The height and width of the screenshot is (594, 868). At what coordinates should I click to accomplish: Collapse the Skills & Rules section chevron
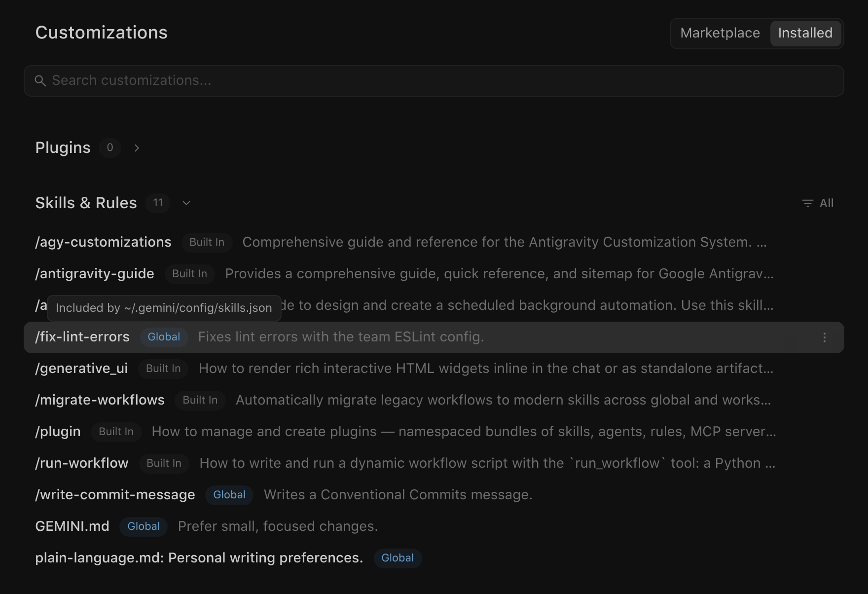pyautogui.click(x=186, y=203)
